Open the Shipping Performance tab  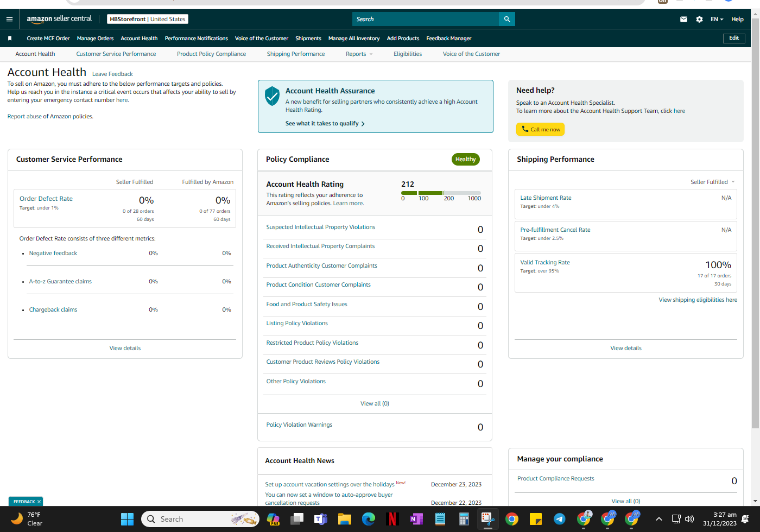pos(296,54)
